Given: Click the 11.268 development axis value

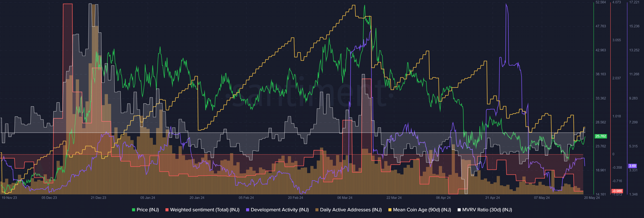Looking at the screenshot, I should 634,74.
